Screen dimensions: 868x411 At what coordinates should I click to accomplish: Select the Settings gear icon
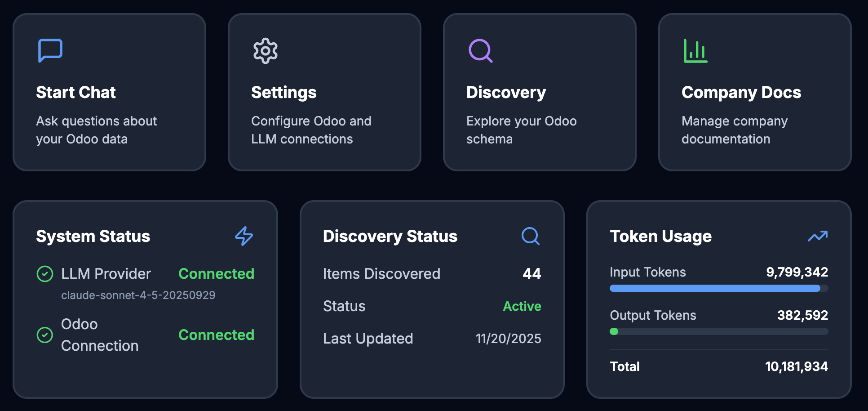(x=265, y=50)
